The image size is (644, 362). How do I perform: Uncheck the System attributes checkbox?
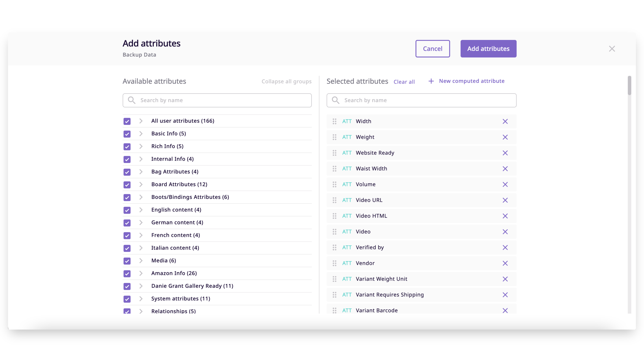(x=127, y=299)
